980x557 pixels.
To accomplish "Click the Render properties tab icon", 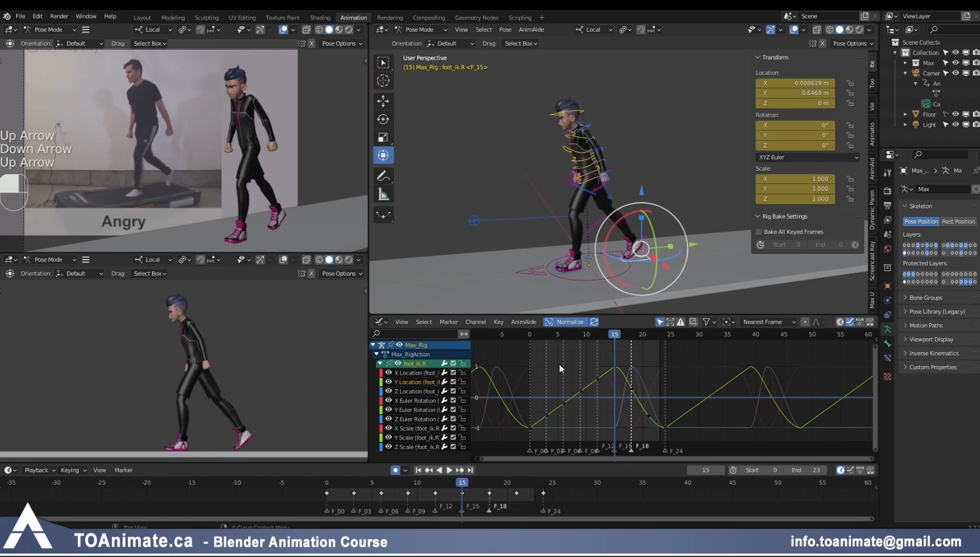I will click(887, 191).
